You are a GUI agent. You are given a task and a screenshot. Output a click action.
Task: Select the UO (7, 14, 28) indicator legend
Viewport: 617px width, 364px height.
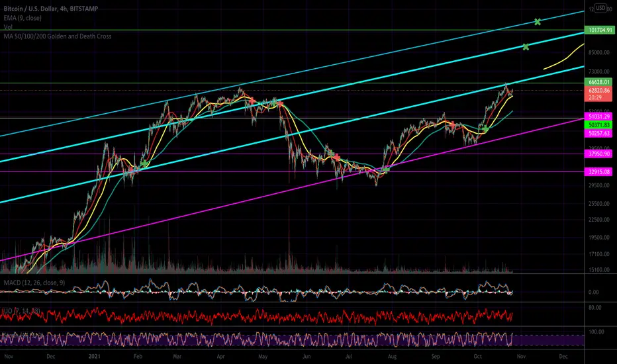pyautogui.click(x=22, y=311)
